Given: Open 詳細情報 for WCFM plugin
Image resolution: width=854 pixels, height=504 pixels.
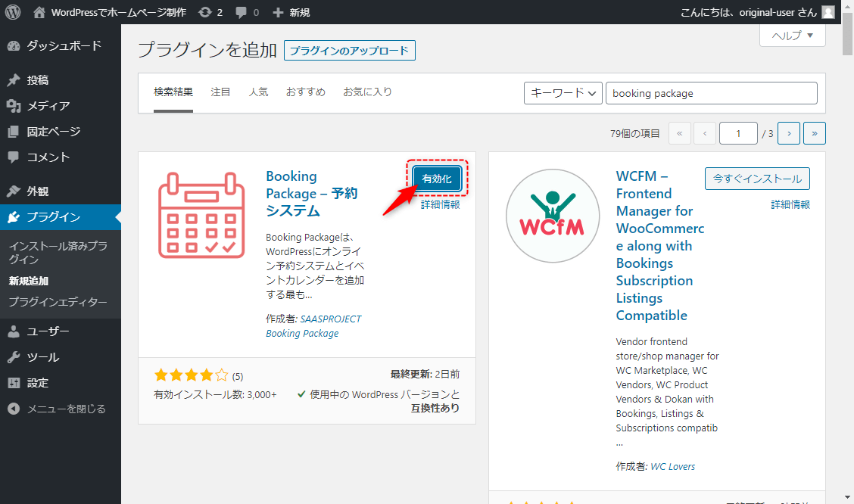Looking at the screenshot, I should pyautogui.click(x=790, y=204).
